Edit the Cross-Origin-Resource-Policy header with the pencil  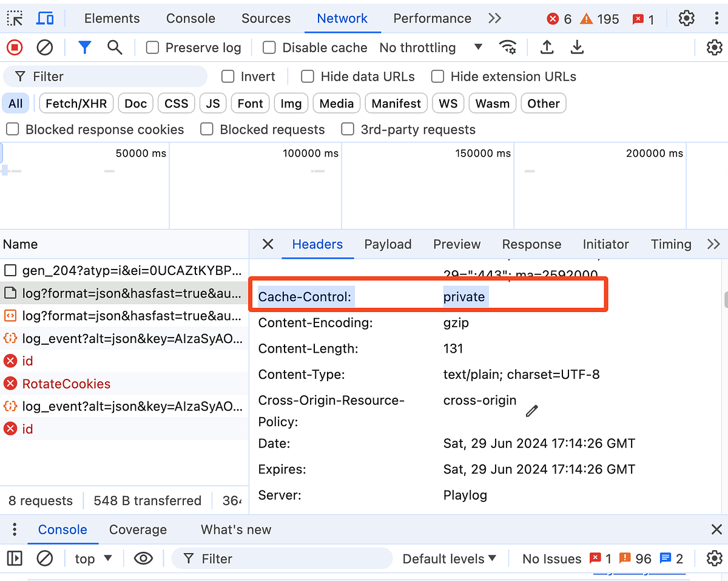[x=531, y=411]
